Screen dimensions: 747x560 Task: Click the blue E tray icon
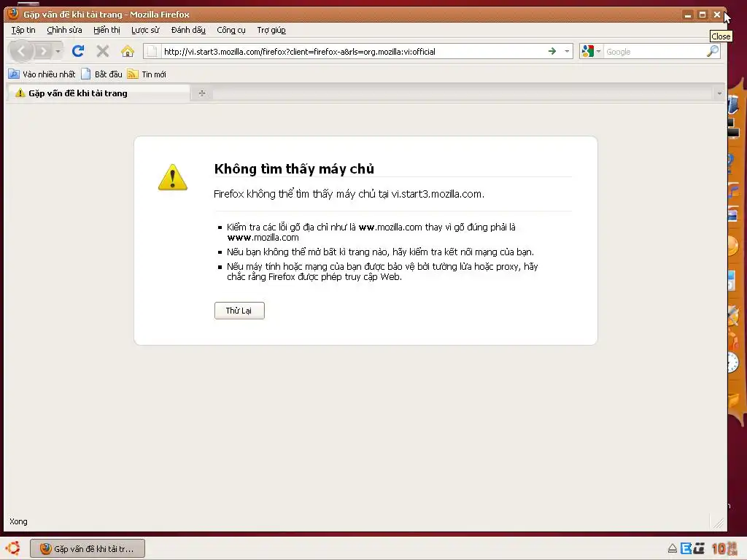pyautogui.click(x=686, y=548)
